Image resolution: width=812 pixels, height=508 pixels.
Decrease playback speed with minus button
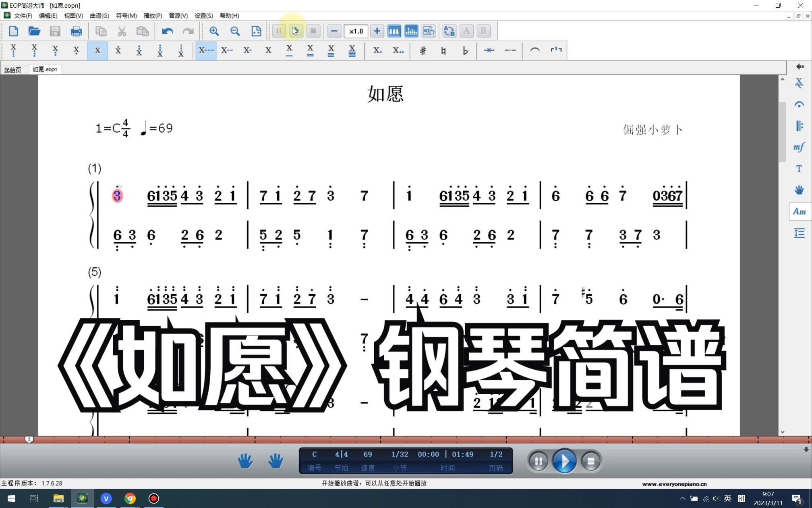point(334,31)
